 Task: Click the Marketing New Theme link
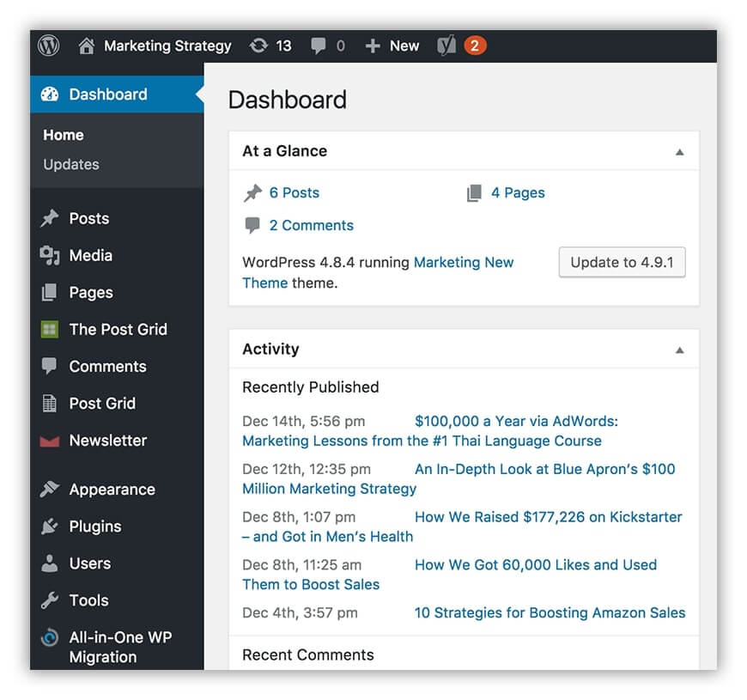point(378,272)
